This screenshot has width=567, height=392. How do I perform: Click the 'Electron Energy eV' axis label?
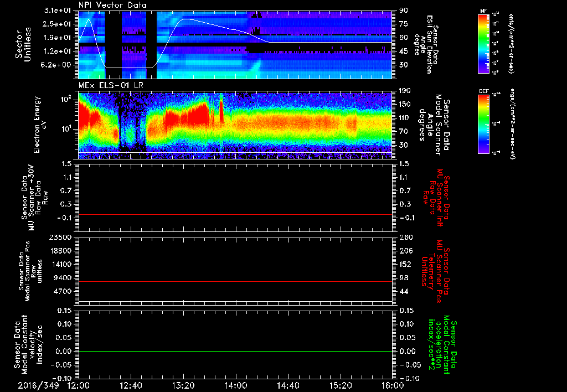pyautogui.click(x=40, y=125)
